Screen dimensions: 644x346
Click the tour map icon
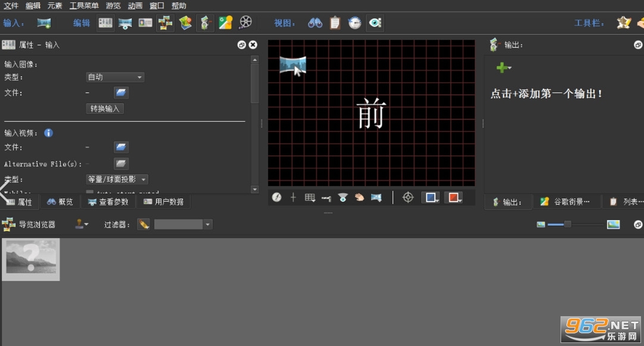point(185,23)
